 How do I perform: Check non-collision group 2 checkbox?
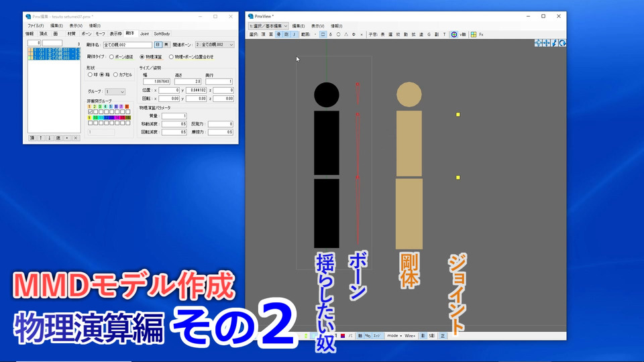[96, 112]
